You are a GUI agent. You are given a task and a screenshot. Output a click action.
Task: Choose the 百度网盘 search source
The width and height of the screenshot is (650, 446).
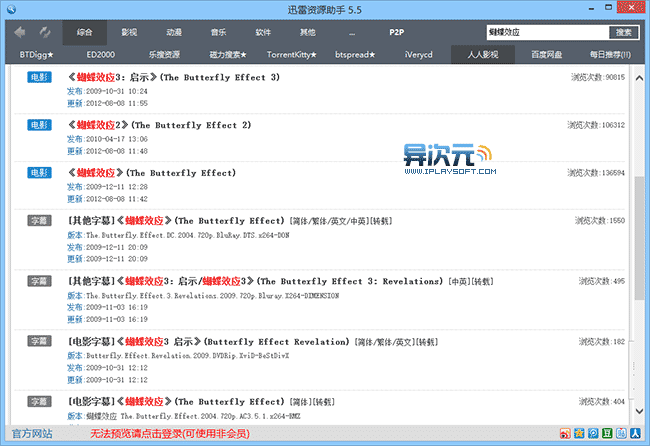547,55
